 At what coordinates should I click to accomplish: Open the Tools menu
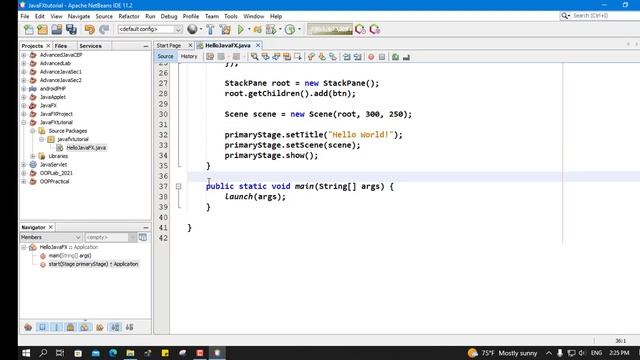pos(231,16)
